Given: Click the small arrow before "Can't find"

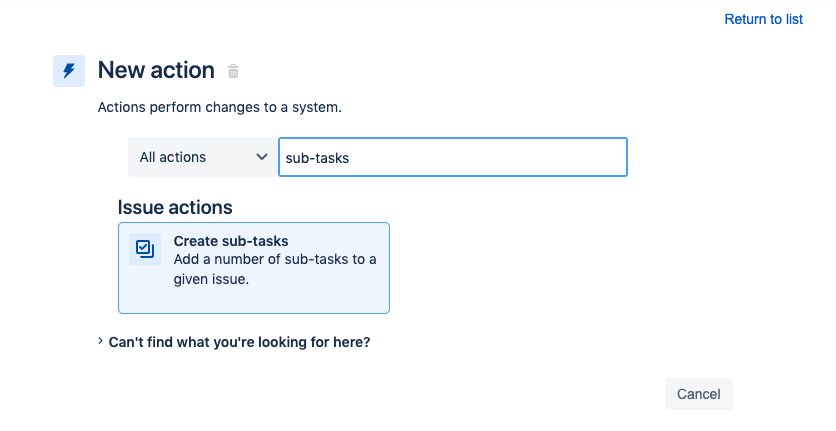Looking at the screenshot, I should (x=101, y=342).
